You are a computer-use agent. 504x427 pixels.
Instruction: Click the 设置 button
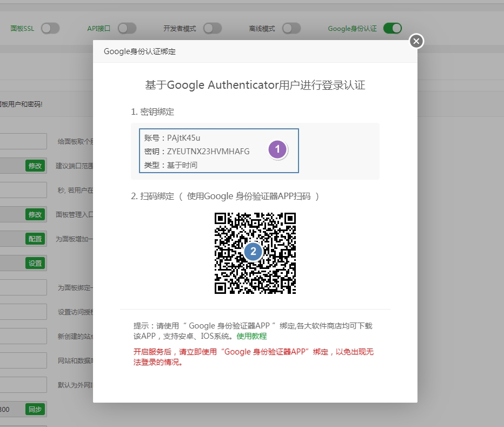35,263
